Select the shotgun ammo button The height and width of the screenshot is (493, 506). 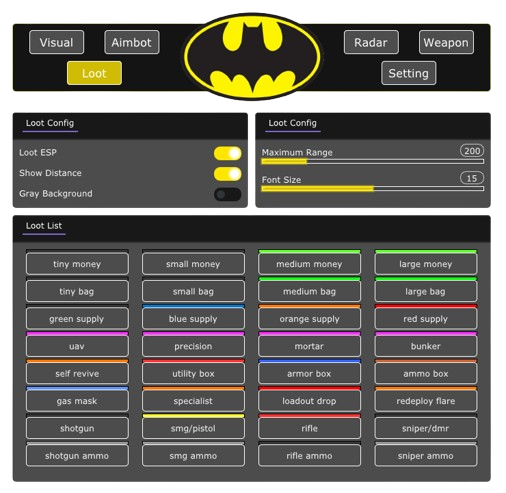77,455
